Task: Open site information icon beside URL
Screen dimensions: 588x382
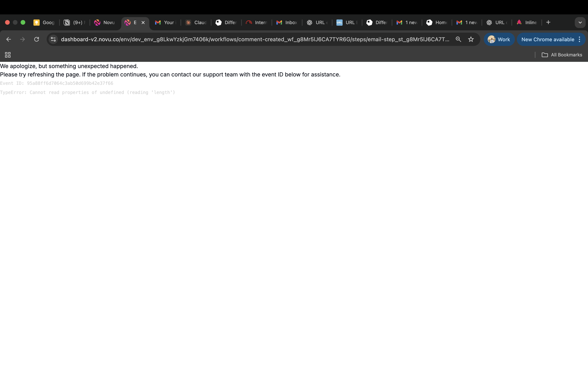Action: (53, 39)
